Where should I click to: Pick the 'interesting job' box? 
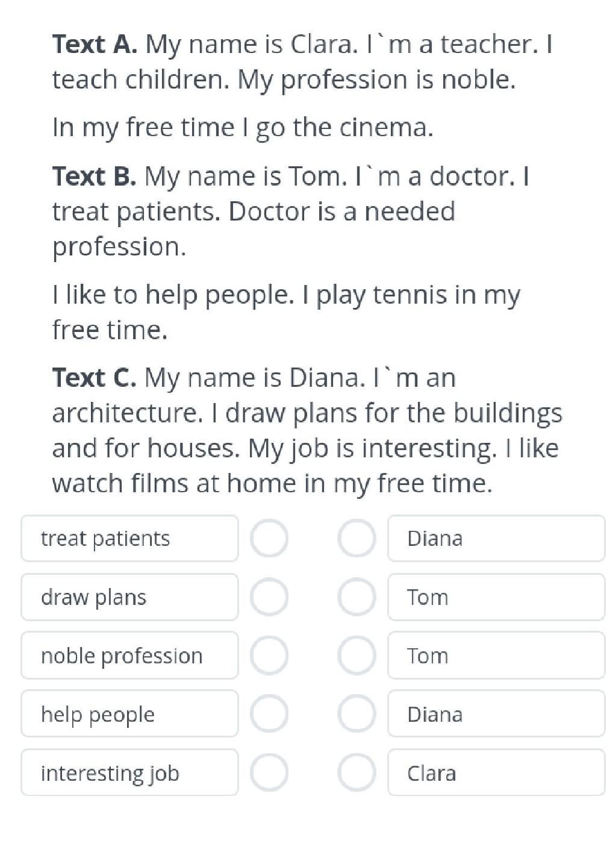129,772
